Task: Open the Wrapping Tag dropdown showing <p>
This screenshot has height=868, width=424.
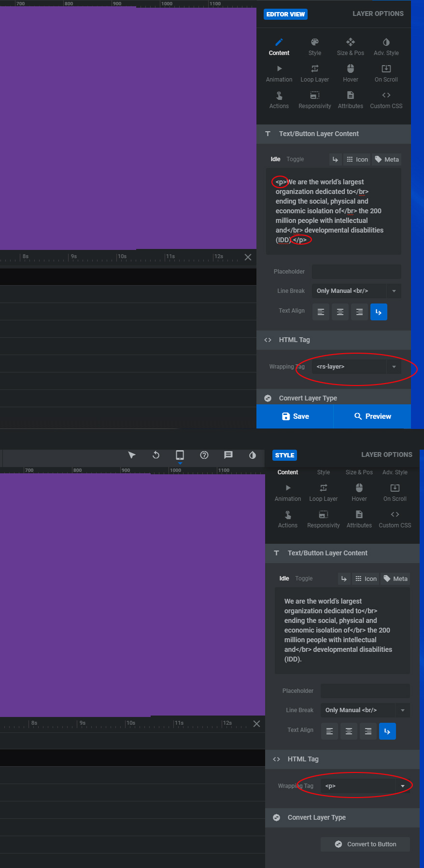Action: click(365, 786)
